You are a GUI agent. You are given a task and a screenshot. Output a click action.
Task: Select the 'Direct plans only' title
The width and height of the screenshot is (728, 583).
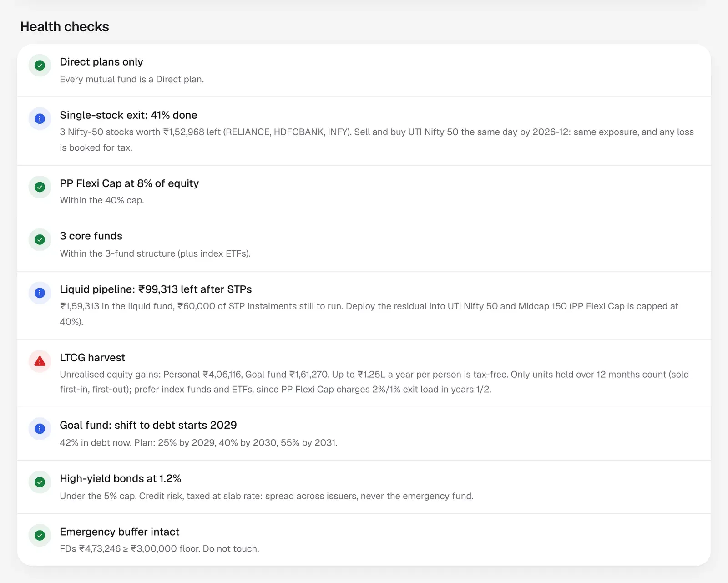101,62
